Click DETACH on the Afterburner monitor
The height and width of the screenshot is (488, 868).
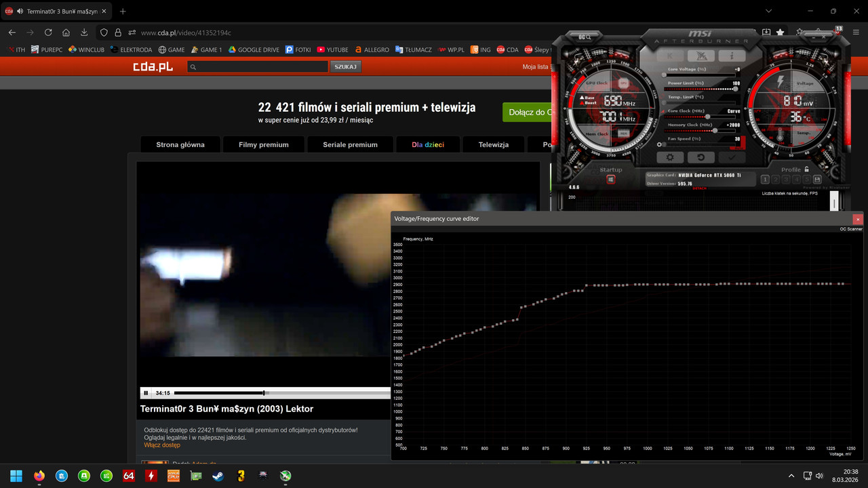click(699, 188)
